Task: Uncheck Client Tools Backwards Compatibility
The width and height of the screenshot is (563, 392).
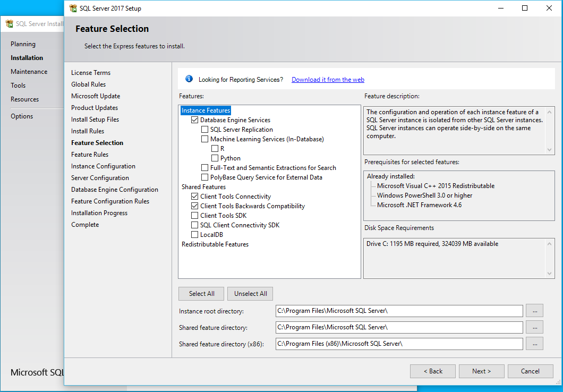Action: coord(194,206)
